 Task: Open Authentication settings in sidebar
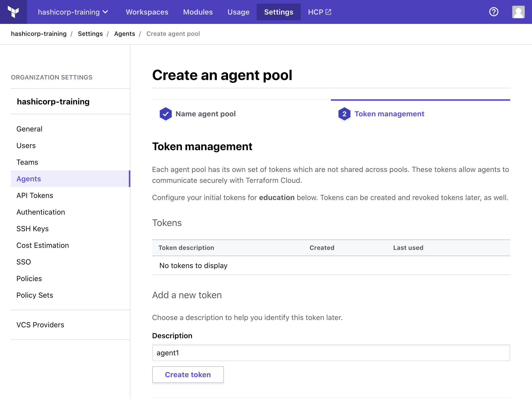pyautogui.click(x=70, y=212)
